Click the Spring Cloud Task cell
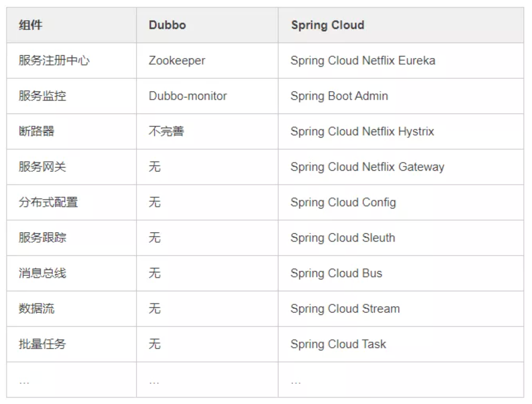Screen dimensions: 532x404 [401, 344]
